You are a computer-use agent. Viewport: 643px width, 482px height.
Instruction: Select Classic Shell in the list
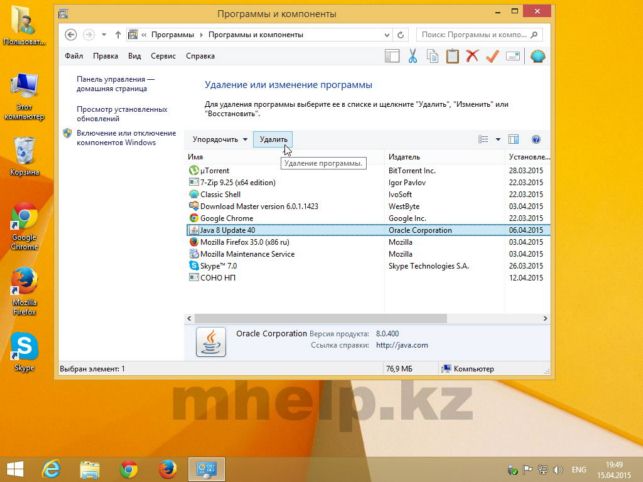click(x=368, y=194)
